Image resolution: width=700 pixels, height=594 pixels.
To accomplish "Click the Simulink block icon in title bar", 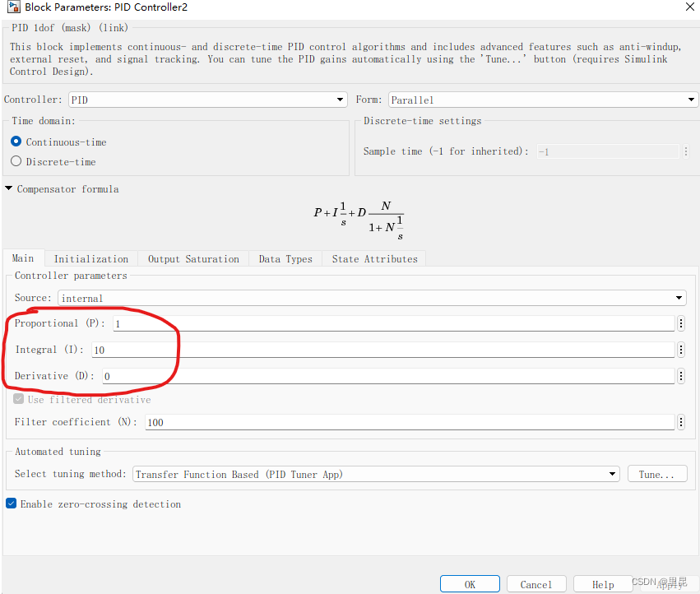I will coord(14,7).
